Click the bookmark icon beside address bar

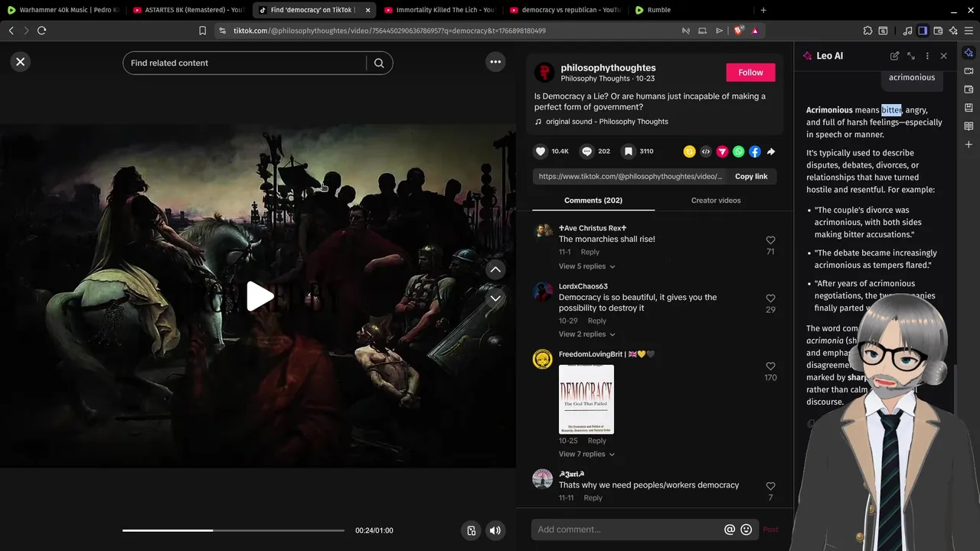pyautogui.click(x=202, y=31)
